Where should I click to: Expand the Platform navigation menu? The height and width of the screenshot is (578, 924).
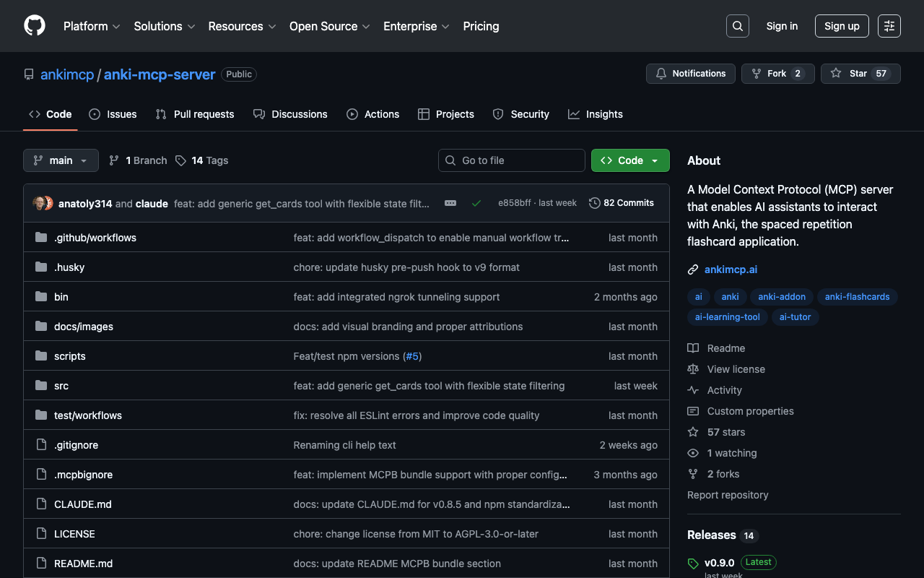[92, 26]
